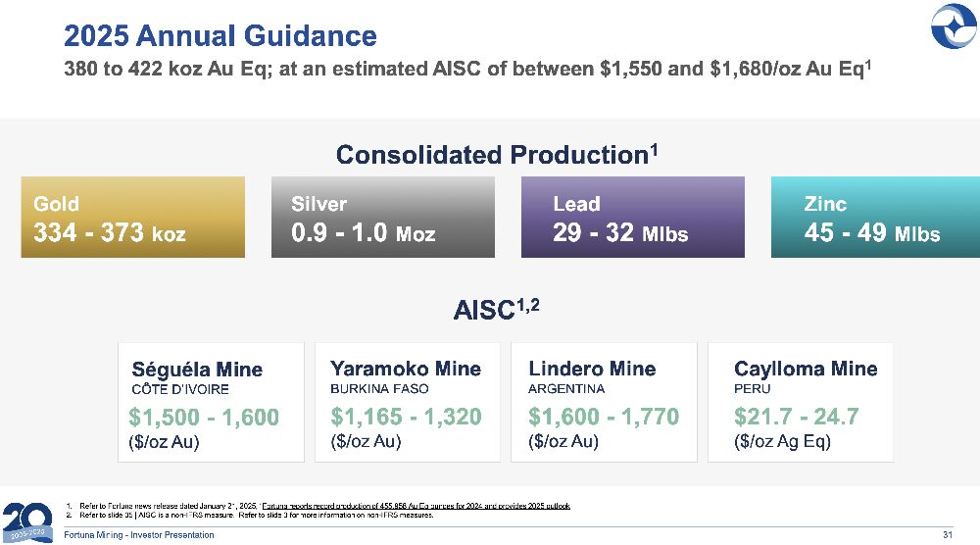Click the $21.7 - 24.7 Caylloma value

[x=796, y=418]
